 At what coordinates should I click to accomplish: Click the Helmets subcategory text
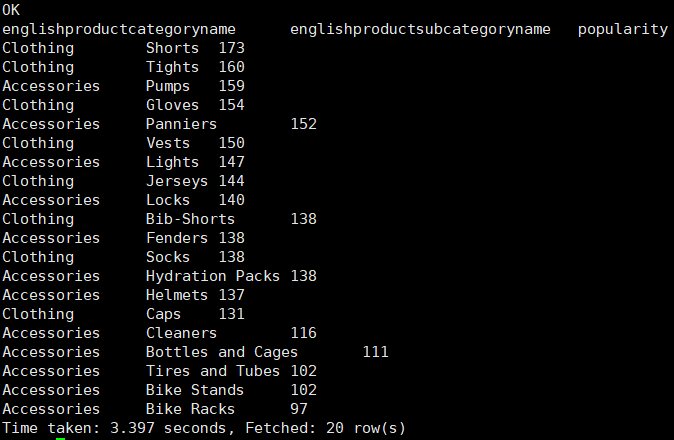pos(177,295)
